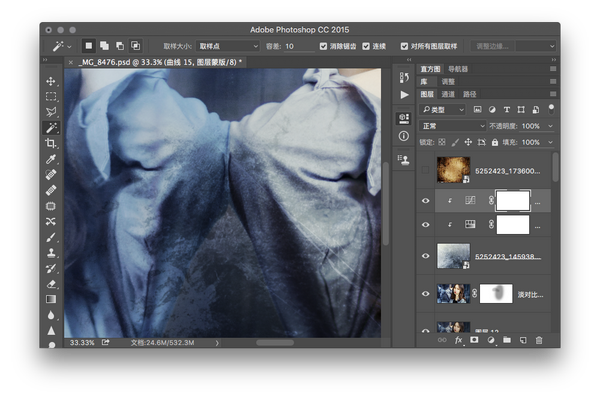Viewport: 600px width, 402px height.
Task: Switch to the Histogram tab
Action: pos(430,69)
